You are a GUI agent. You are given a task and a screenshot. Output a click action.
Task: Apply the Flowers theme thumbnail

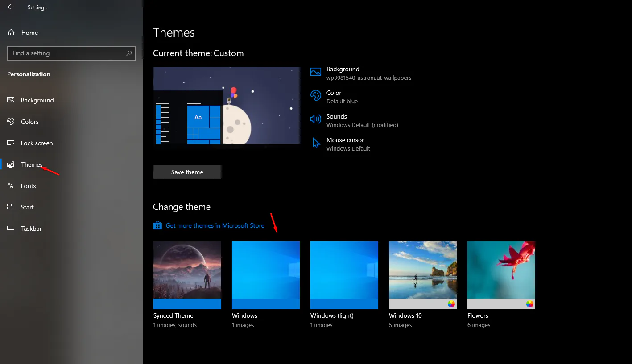[501, 275]
